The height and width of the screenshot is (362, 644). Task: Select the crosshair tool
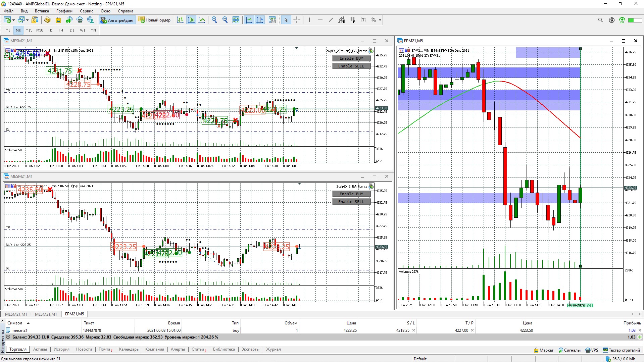(297, 20)
